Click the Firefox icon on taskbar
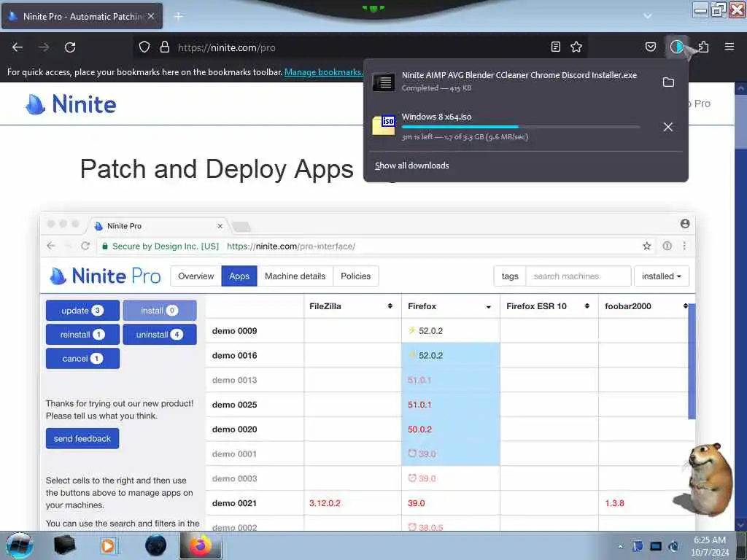The image size is (747, 560). pyautogui.click(x=201, y=545)
